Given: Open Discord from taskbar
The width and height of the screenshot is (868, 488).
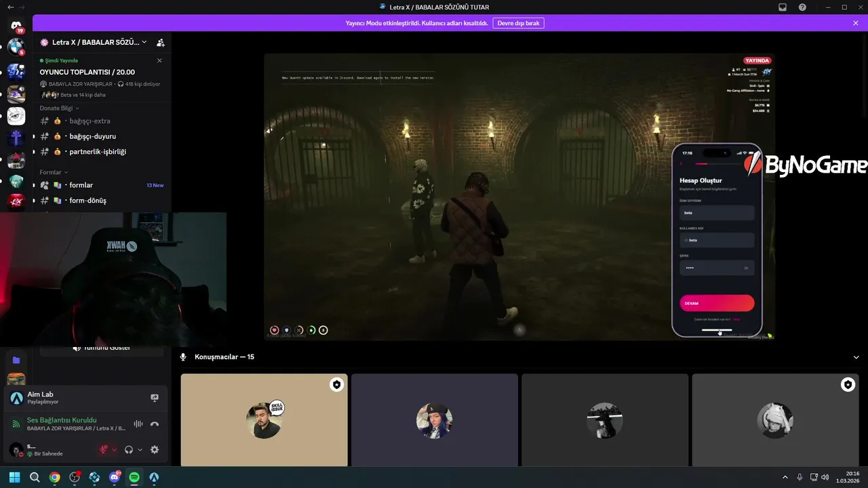Looking at the screenshot, I should click(115, 477).
